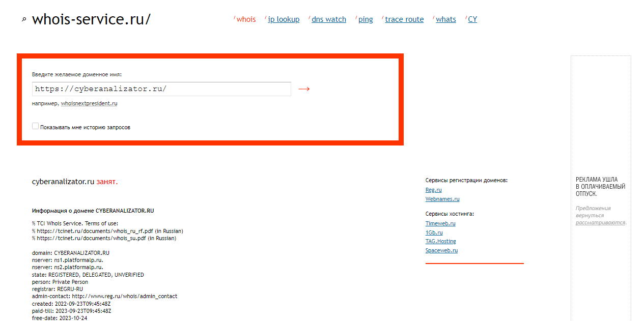Image resolution: width=644 pixels, height=321 pixels.
Task: Click the 'рассматриваются' ad offers link
Action: (x=600, y=222)
